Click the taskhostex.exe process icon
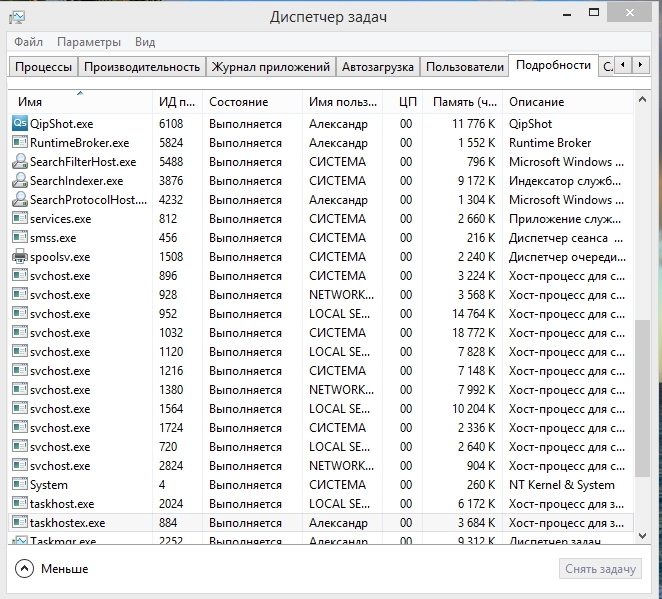The image size is (662, 599). pos(20,523)
